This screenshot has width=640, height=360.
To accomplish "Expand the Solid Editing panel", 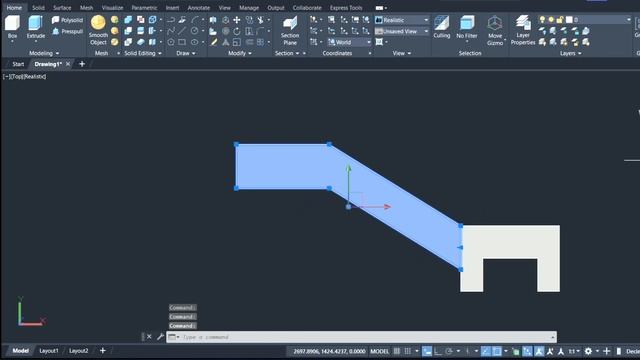I will tap(143, 53).
